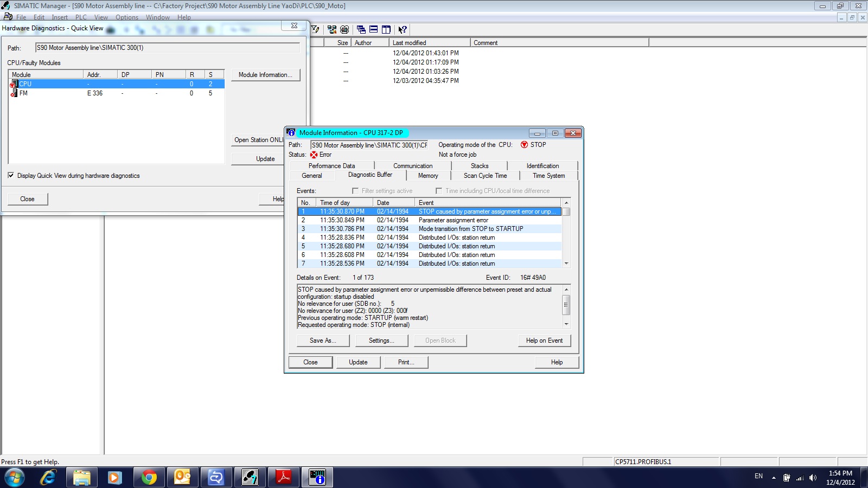Image resolution: width=868 pixels, height=488 pixels.
Task: Switch to Module Information taskbar button
Action: point(317,478)
